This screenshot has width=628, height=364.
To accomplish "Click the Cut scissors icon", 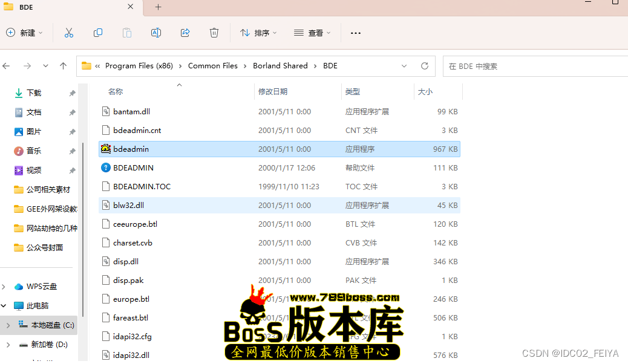I will coord(68,33).
